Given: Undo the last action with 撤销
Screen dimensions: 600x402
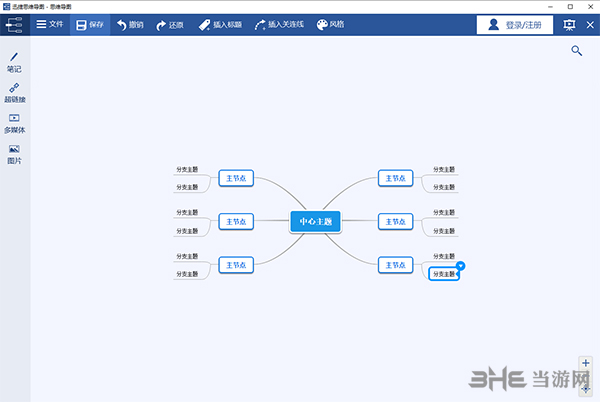Looking at the screenshot, I should click(130, 25).
